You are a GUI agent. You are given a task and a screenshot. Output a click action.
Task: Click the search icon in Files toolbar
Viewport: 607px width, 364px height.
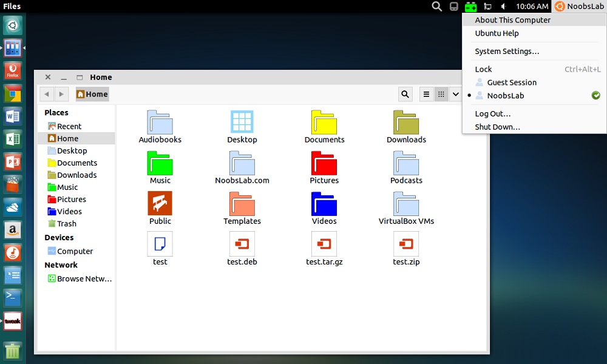point(405,94)
